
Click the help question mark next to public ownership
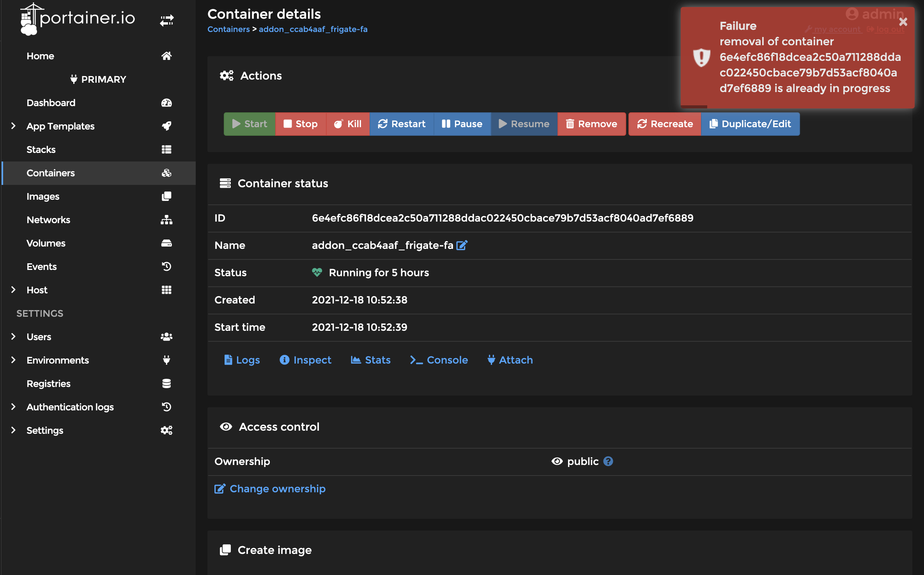(608, 461)
